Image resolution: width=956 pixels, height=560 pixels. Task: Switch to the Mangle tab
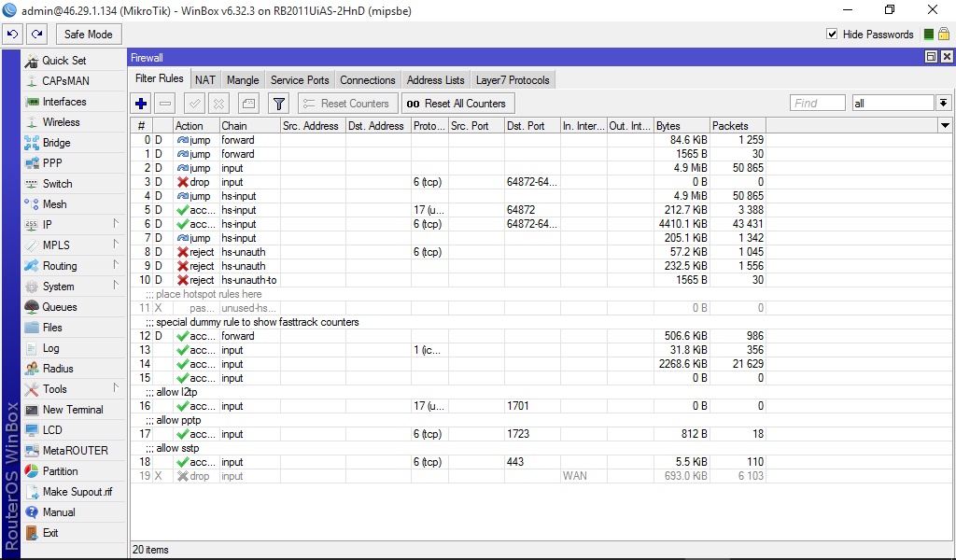coord(243,80)
